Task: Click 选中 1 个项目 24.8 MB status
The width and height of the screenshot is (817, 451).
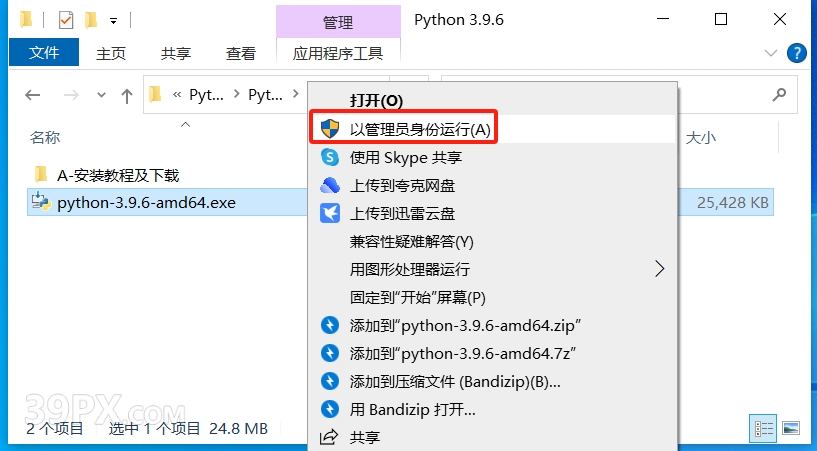Action: pyautogui.click(x=188, y=429)
